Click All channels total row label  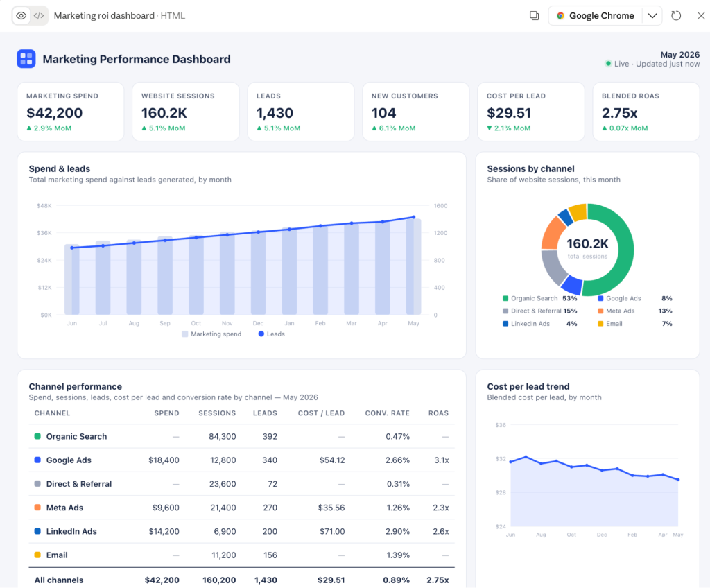click(59, 580)
